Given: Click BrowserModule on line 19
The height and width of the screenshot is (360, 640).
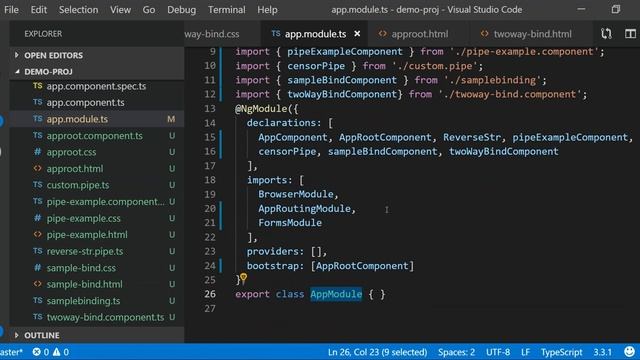Looking at the screenshot, I should coord(296,194).
